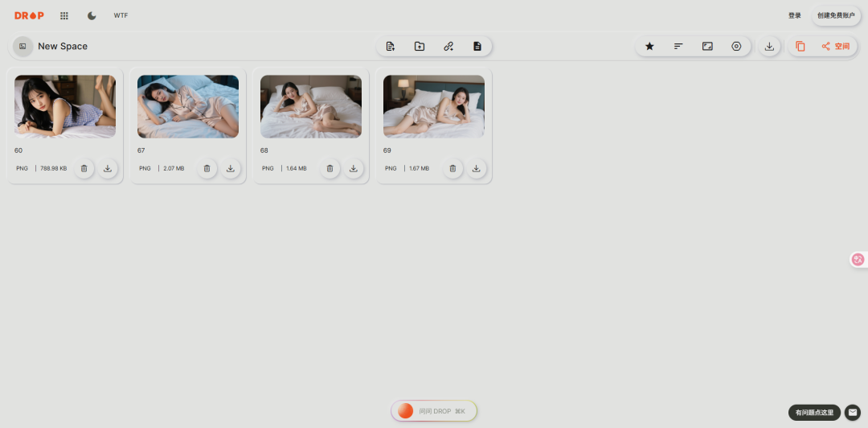Click the 1.64 MB size label
This screenshot has width=868, height=428.
[296, 168]
